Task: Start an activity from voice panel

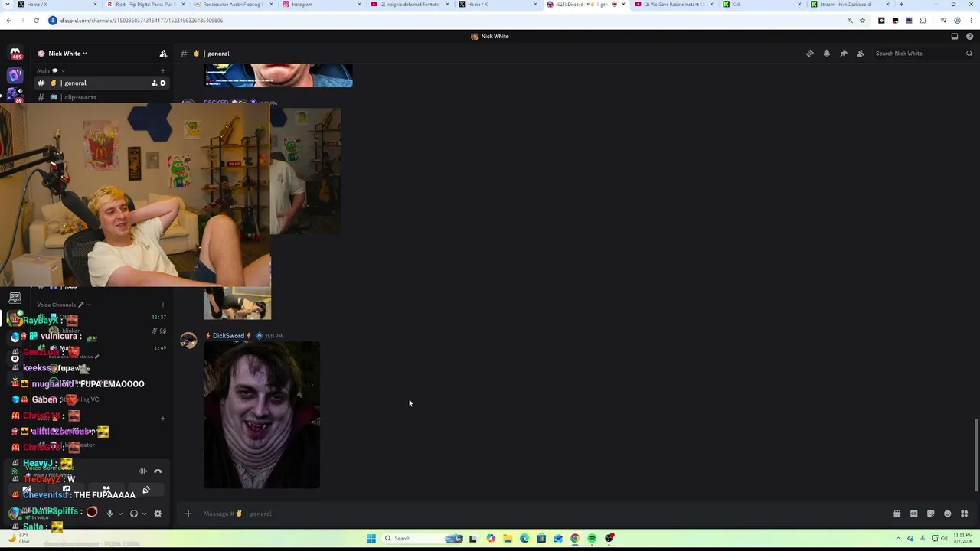Action: (106, 490)
